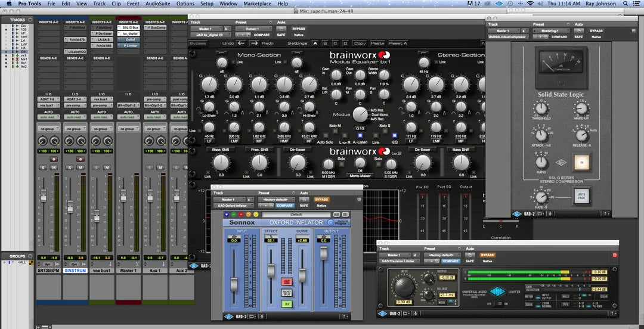Open the TRACKS list popup menu button

(29, 20)
